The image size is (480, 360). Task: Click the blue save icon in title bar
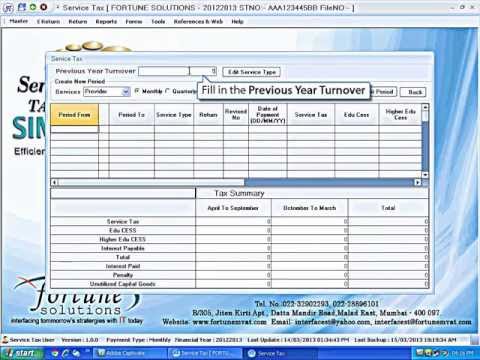click(22, 7)
